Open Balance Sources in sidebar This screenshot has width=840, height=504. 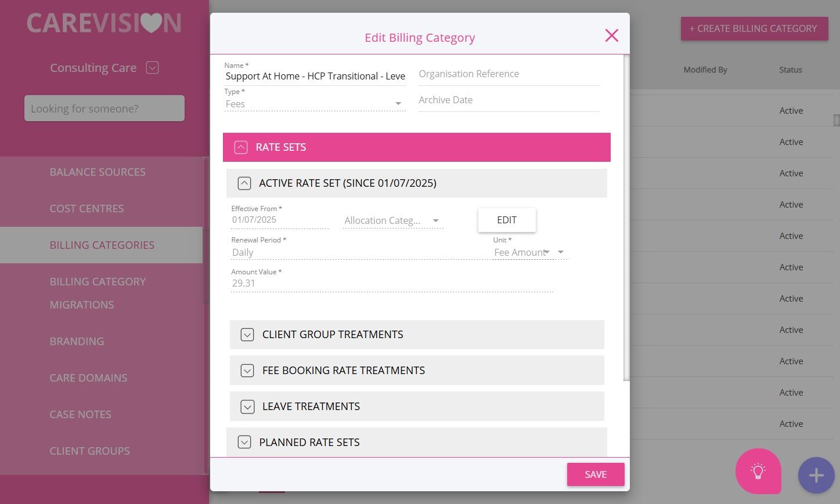[98, 172]
